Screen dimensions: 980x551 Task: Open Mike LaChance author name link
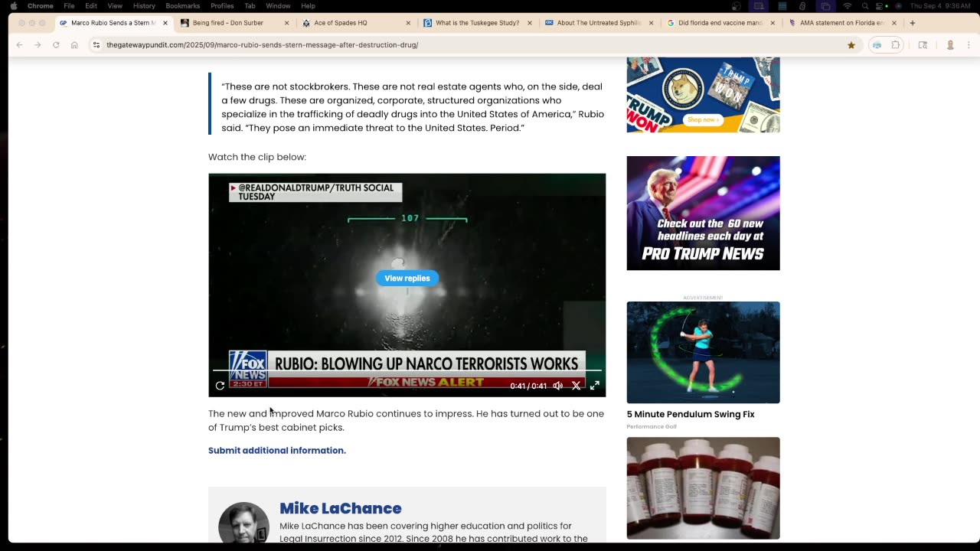pyautogui.click(x=341, y=508)
